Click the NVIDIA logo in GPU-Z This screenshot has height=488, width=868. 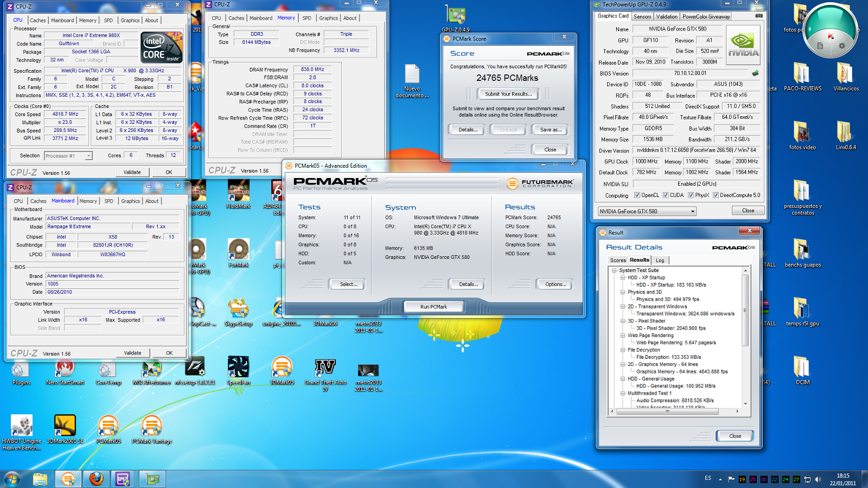pos(743,45)
